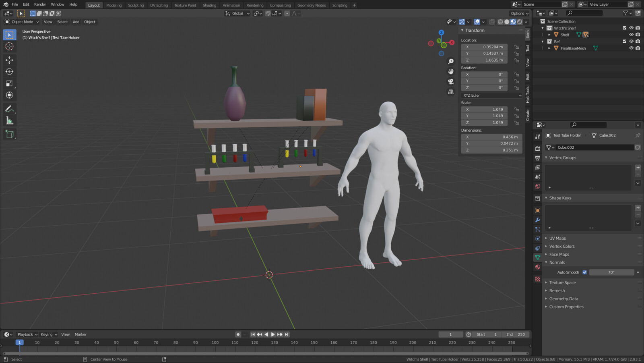Open the Output properties tab icon
The width and height of the screenshot is (644, 363).
coord(538,158)
